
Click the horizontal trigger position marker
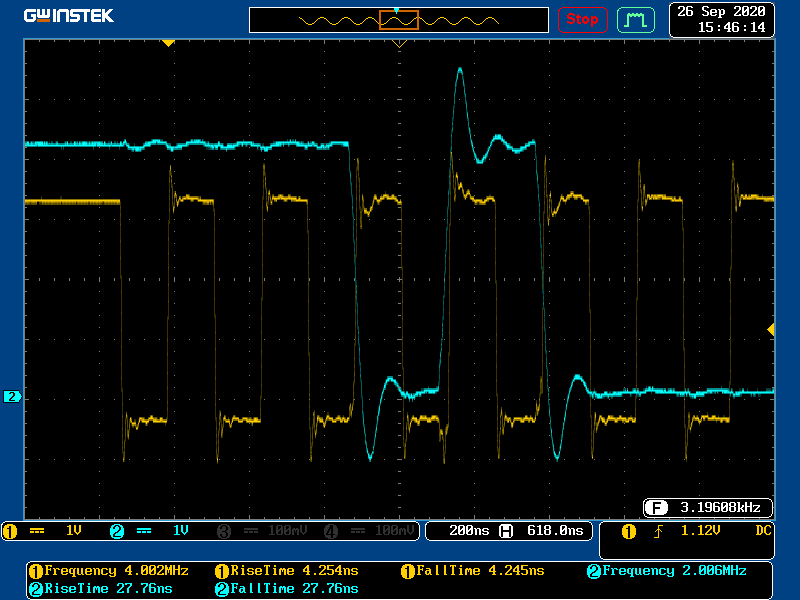tap(399, 44)
